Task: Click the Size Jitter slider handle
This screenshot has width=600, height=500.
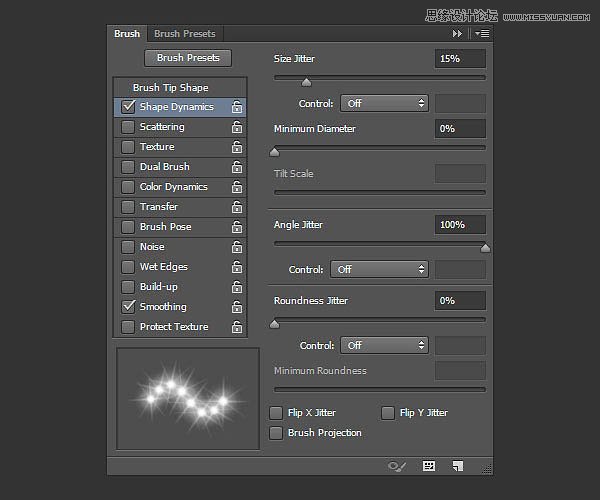Action: [x=306, y=82]
